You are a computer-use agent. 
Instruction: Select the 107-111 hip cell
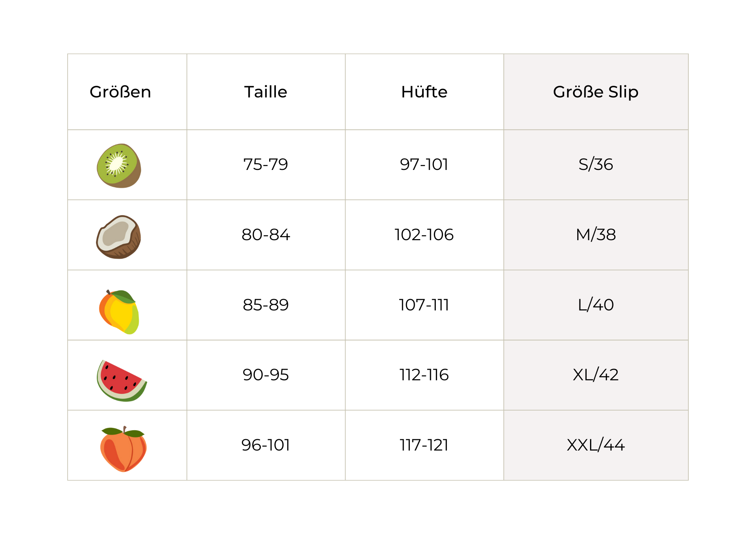[424, 305]
